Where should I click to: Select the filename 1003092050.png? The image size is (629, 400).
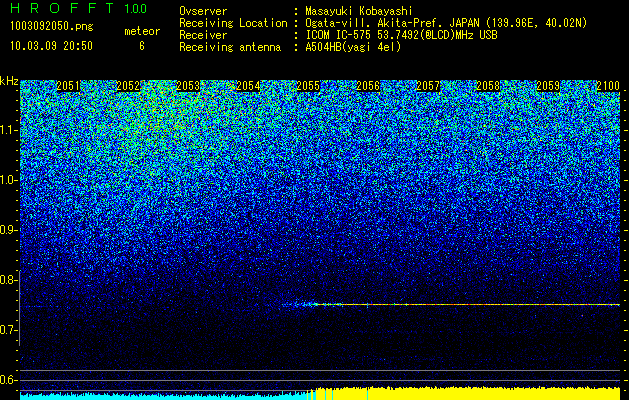pos(52,26)
